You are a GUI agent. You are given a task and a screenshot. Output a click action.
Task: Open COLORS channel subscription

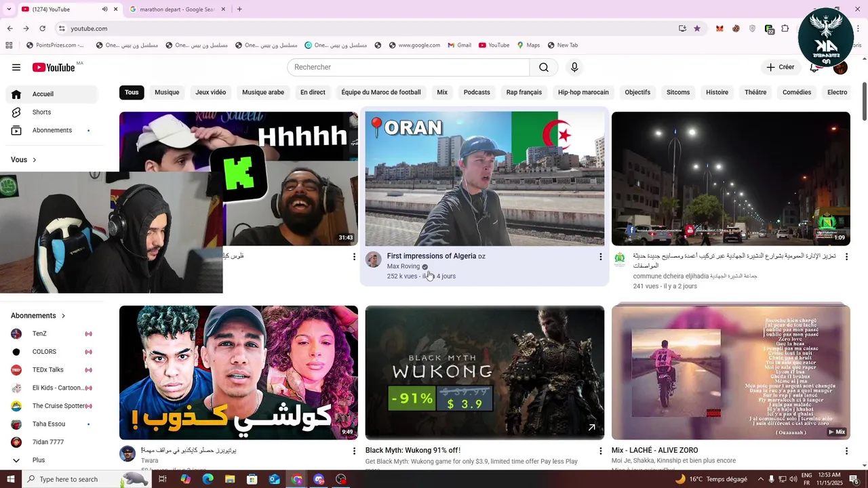tap(52, 352)
